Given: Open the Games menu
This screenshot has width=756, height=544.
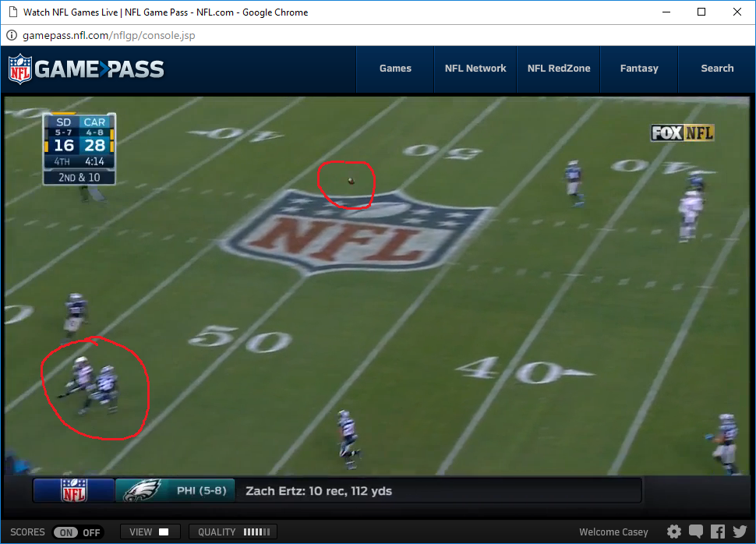Looking at the screenshot, I should [x=395, y=69].
